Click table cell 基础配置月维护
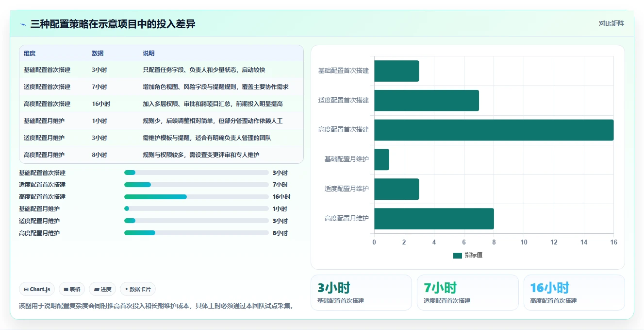This screenshot has width=644, height=330. pos(44,121)
